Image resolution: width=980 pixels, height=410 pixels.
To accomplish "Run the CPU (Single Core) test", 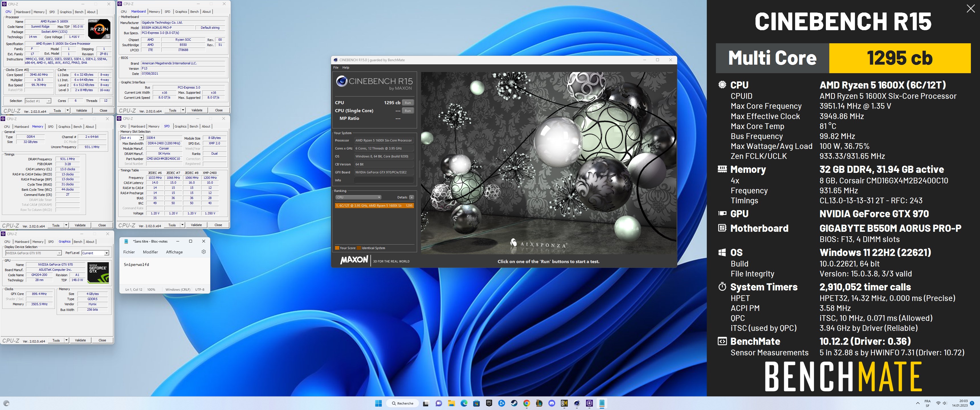I will pos(407,111).
